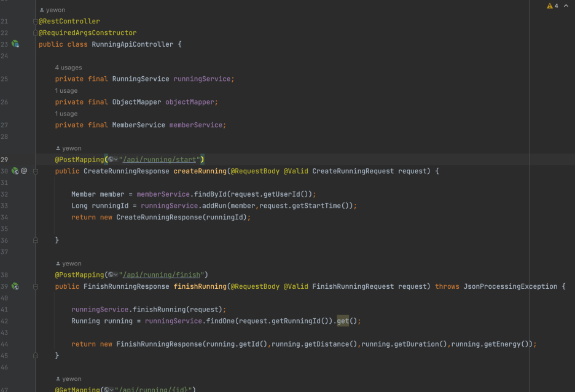
Task: Click CreateRunningResponse in the return statement
Action: [x=159, y=217]
